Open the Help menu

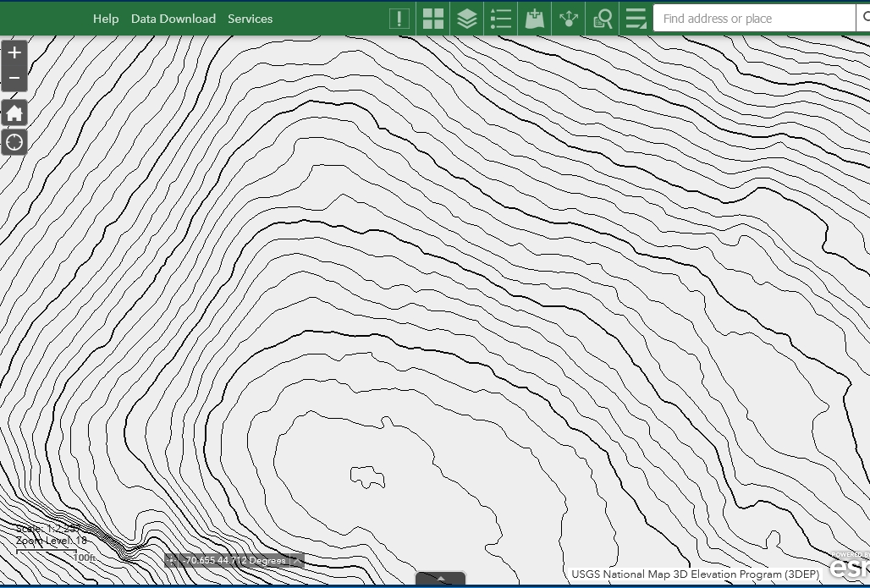(106, 19)
